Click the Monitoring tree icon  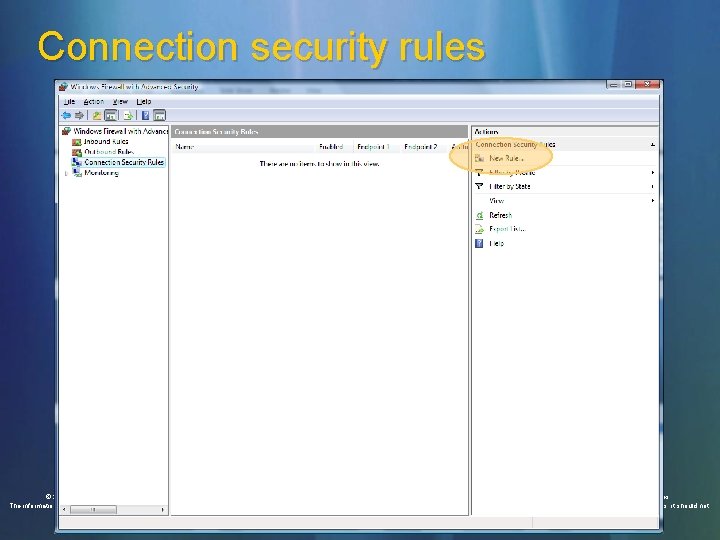pos(77,173)
